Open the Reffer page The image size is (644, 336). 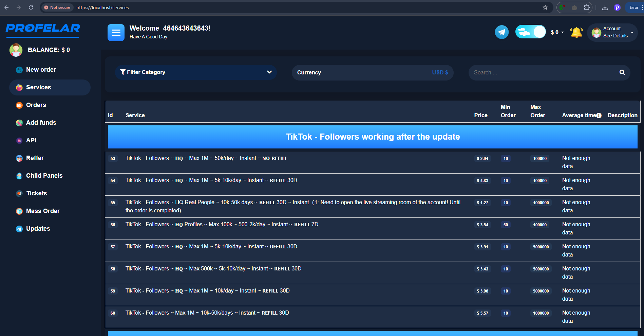[x=35, y=158]
